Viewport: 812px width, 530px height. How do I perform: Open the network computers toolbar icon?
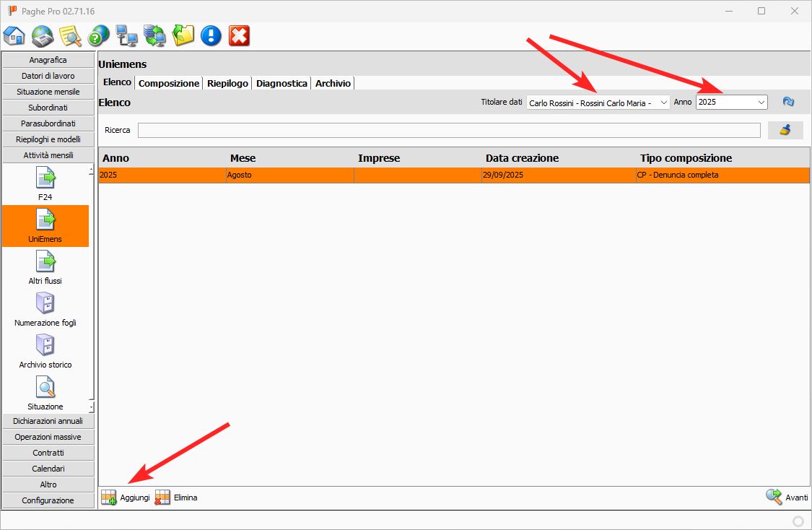(x=127, y=35)
